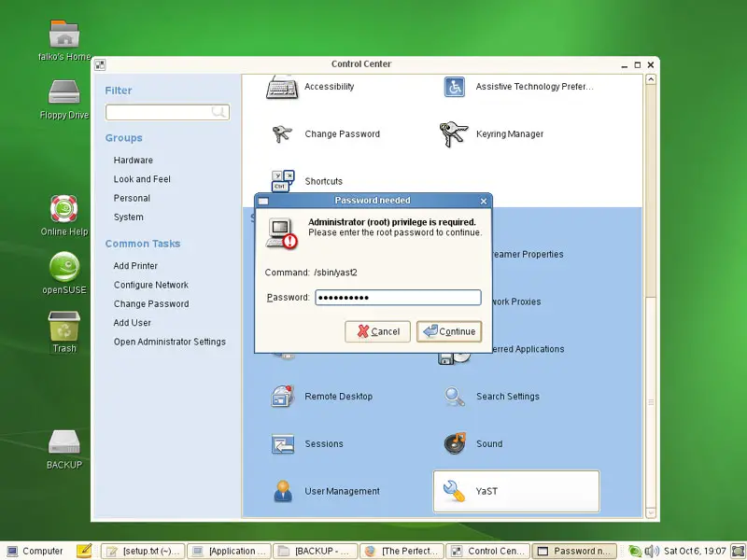Open the Accessibility keyboard icon
Viewport: 747px width, 560px height.
tap(282, 87)
